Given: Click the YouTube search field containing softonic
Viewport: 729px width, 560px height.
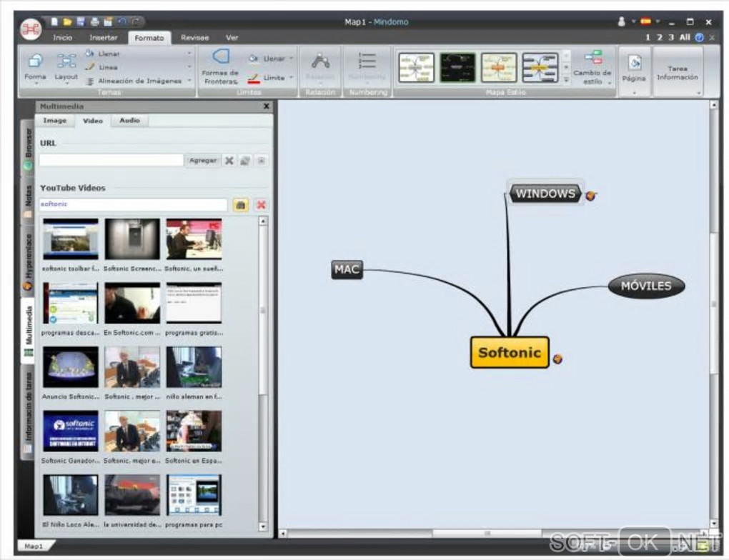Looking at the screenshot, I should coord(134,204).
